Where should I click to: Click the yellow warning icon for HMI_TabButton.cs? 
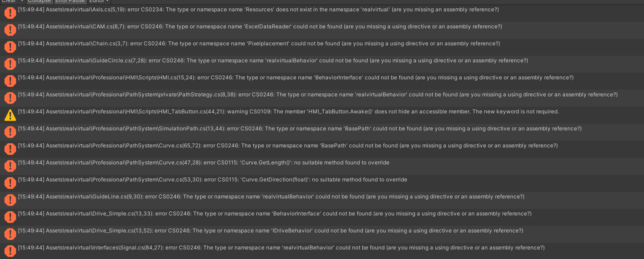(x=10, y=115)
